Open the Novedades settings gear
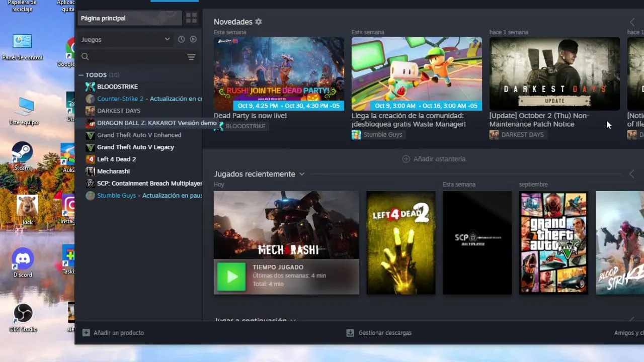Image resolution: width=644 pixels, height=362 pixels. click(x=259, y=22)
